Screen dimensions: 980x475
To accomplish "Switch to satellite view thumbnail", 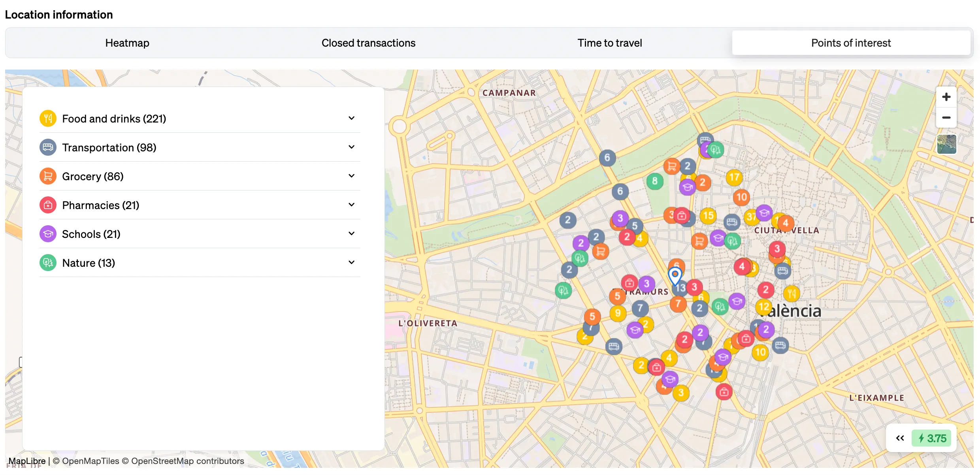I will click(946, 144).
